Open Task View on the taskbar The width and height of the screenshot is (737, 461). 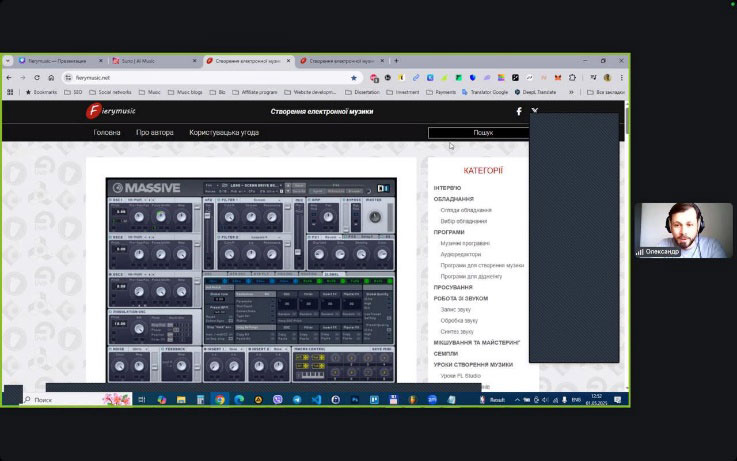click(x=141, y=400)
